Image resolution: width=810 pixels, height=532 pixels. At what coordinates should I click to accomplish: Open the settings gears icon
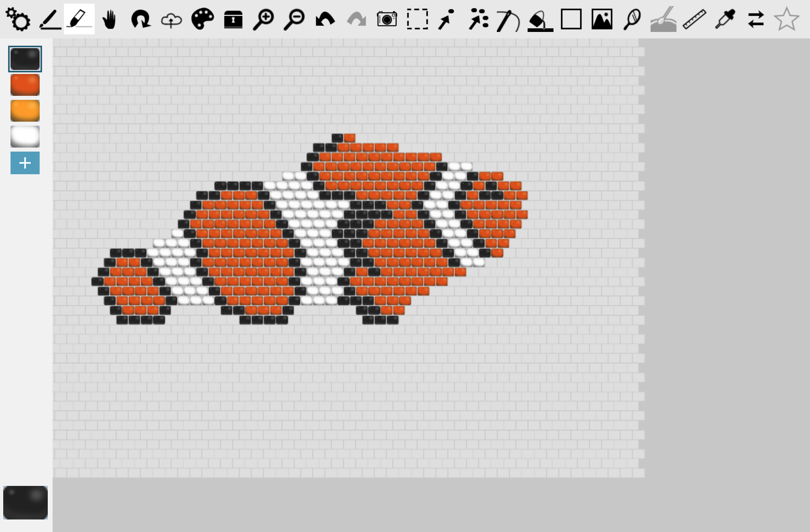pos(18,19)
